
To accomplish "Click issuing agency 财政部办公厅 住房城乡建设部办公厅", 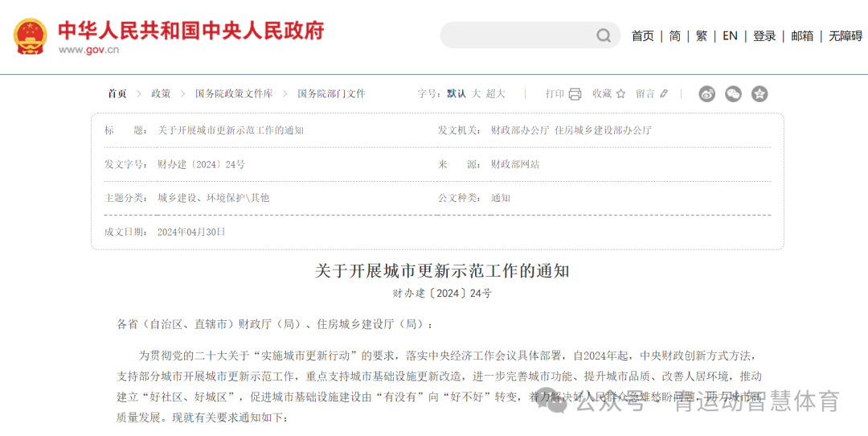I will pos(571,131).
